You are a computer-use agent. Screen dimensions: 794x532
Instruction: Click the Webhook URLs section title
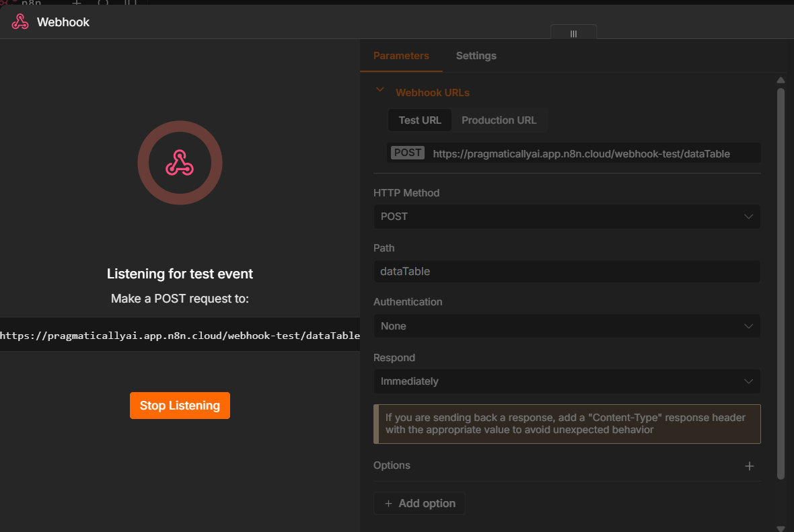(433, 93)
